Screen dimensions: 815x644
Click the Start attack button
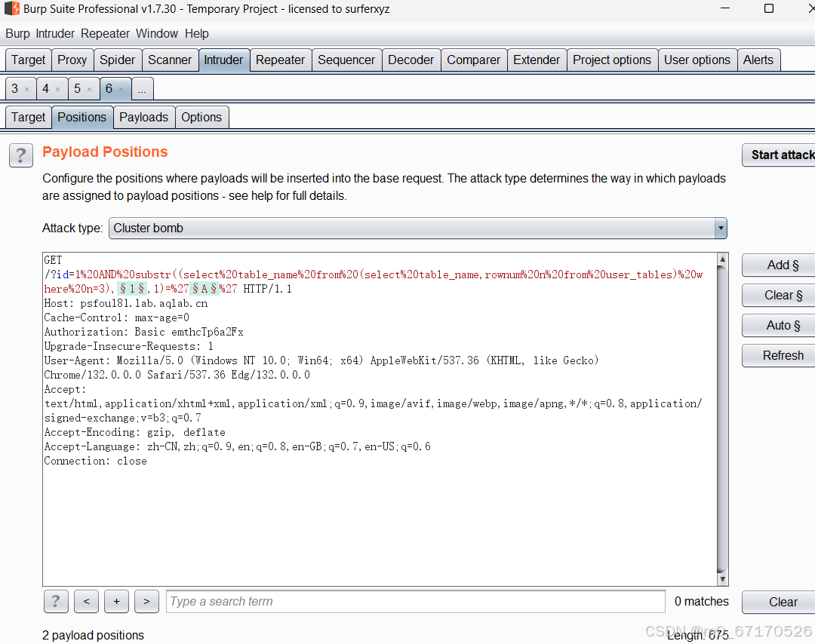pos(779,155)
